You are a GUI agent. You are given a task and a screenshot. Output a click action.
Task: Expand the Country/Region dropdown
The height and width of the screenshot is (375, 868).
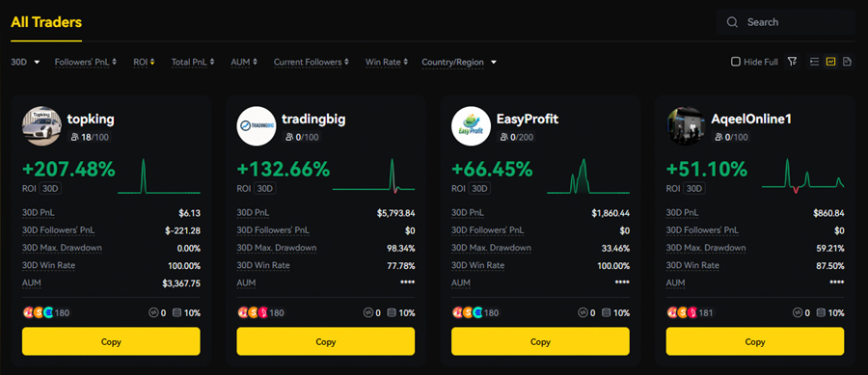tap(459, 62)
